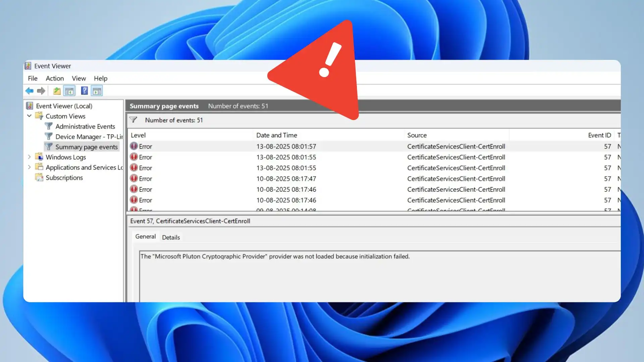Open the View menu
Screen dimensions: 644x362
tap(79, 78)
